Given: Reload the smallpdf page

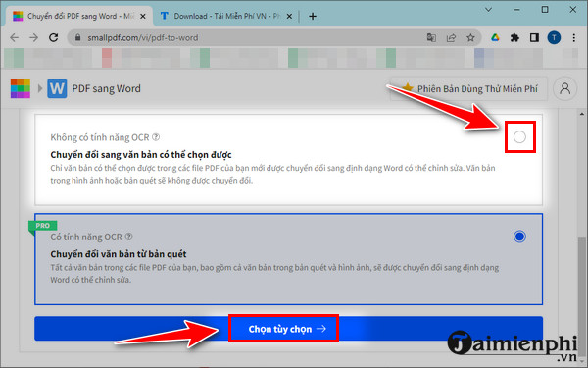Looking at the screenshot, I should click(x=54, y=37).
